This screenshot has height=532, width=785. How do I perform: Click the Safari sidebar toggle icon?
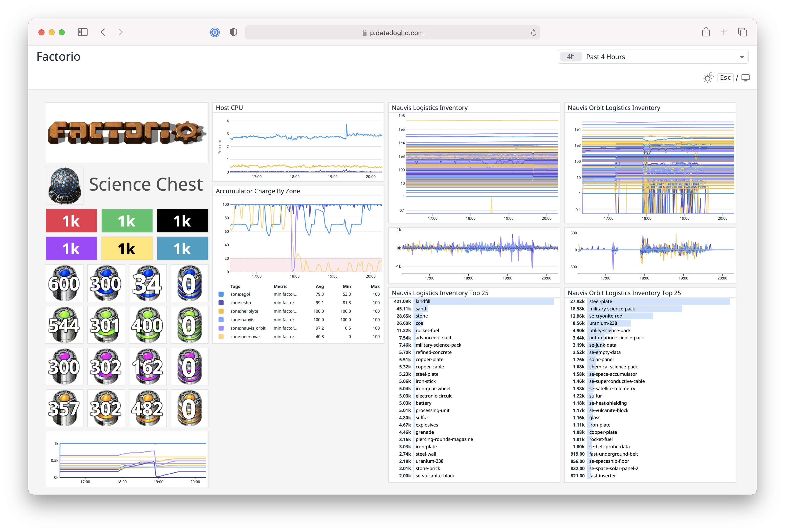tap(82, 32)
